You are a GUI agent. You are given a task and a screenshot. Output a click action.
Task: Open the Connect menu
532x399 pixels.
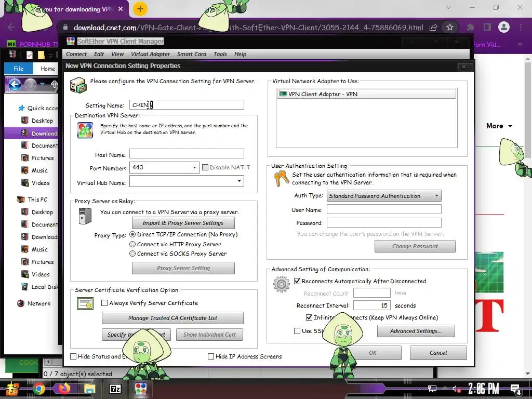click(x=76, y=54)
